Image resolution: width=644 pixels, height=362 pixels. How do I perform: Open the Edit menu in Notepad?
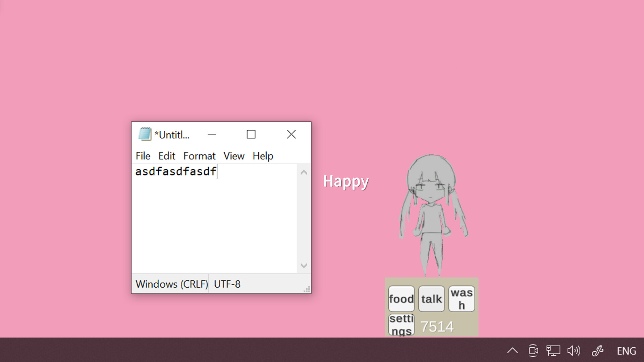point(167,156)
